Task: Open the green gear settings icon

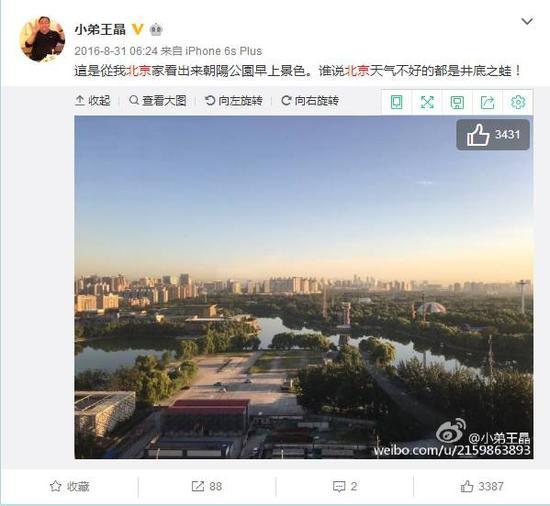Action: 518,102
